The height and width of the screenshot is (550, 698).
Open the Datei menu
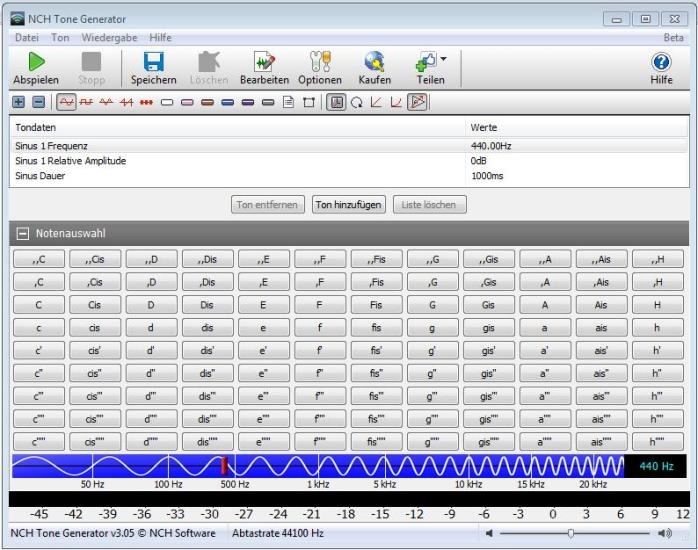click(27, 38)
